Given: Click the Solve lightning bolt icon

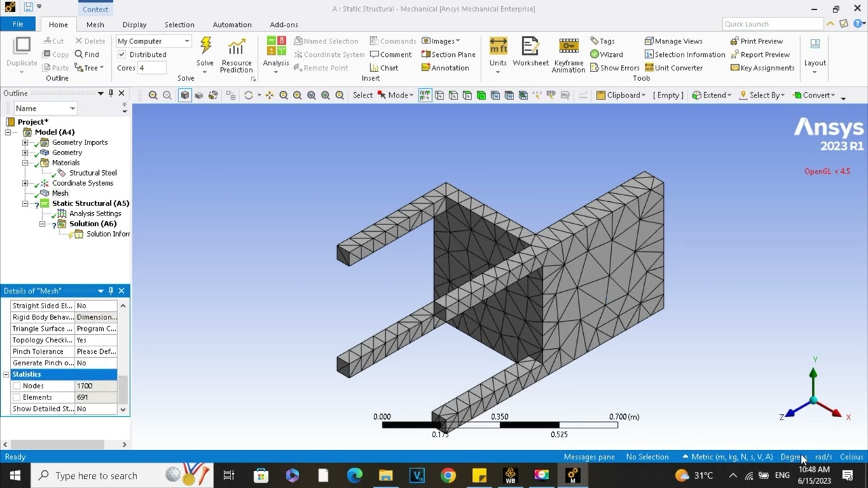Looking at the screenshot, I should [205, 47].
